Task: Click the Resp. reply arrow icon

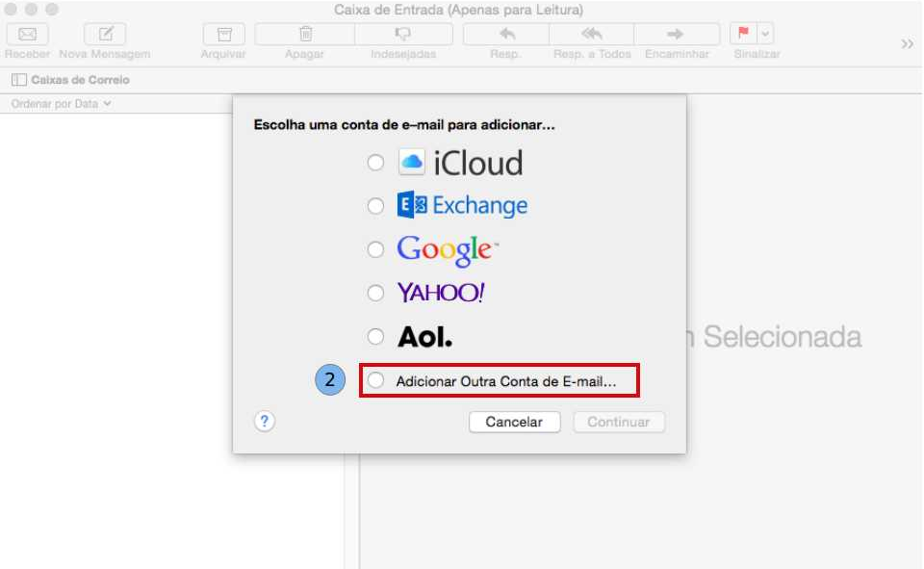Action: [505, 34]
